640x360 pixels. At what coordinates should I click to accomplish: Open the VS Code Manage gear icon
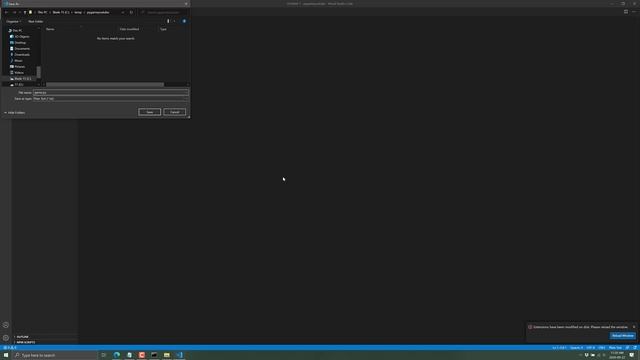tap(6, 338)
